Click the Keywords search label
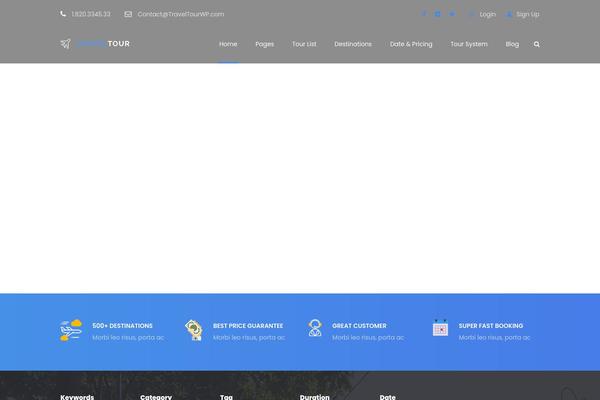 77,397
